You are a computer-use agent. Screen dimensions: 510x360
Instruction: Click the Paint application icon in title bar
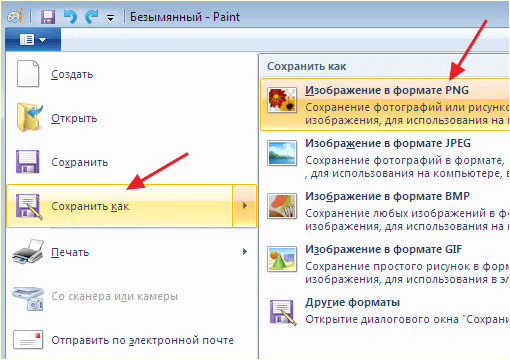15,17
